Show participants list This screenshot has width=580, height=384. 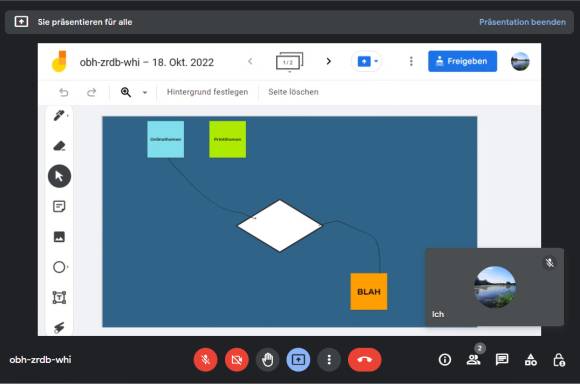(x=473, y=360)
